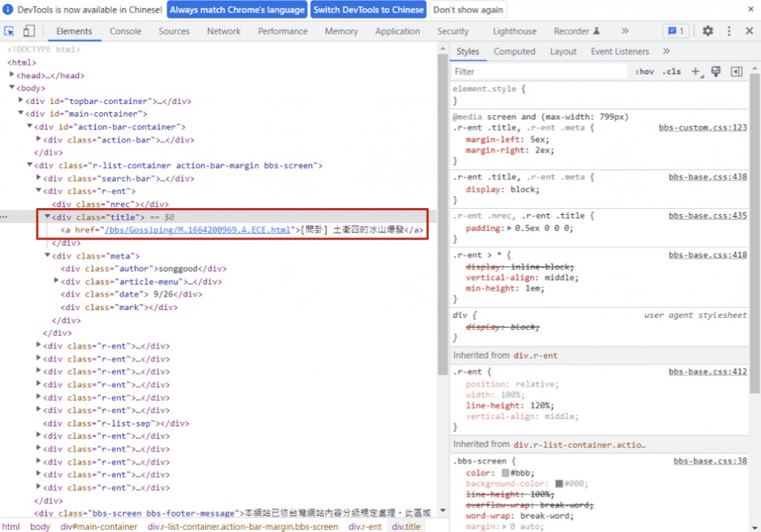Open the Sources tab
The width and height of the screenshot is (761, 532).
(174, 31)
